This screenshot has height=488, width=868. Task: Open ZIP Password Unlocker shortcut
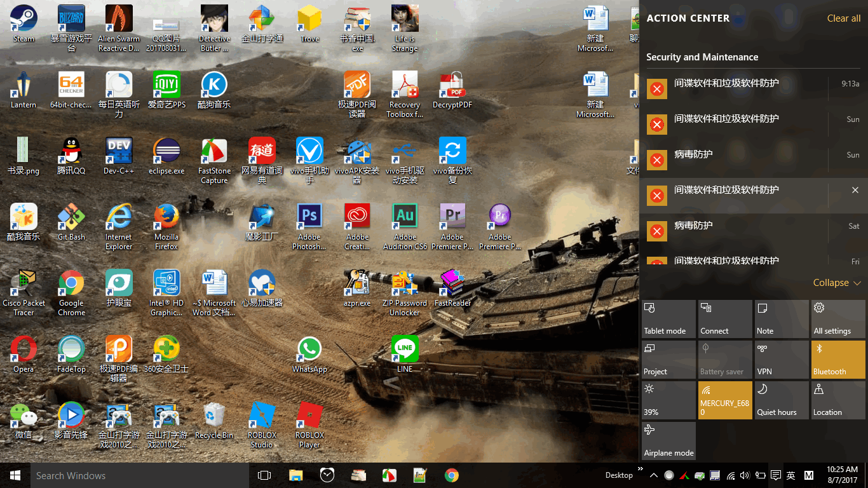point(405,293)
